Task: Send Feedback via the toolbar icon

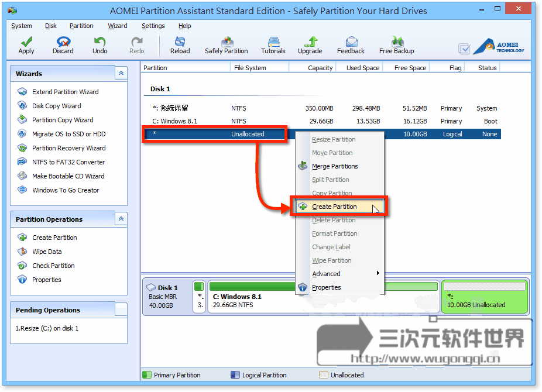Action: 351,45
